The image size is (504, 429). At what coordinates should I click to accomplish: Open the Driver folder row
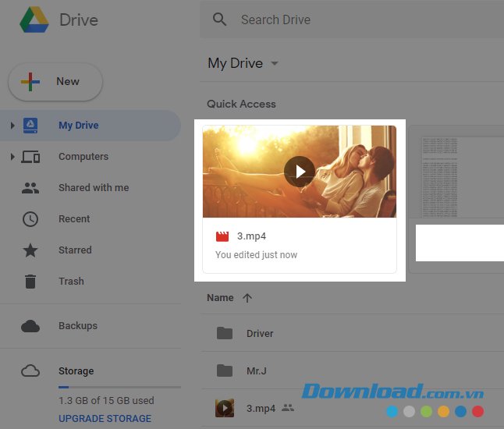[x=353, y=333]
